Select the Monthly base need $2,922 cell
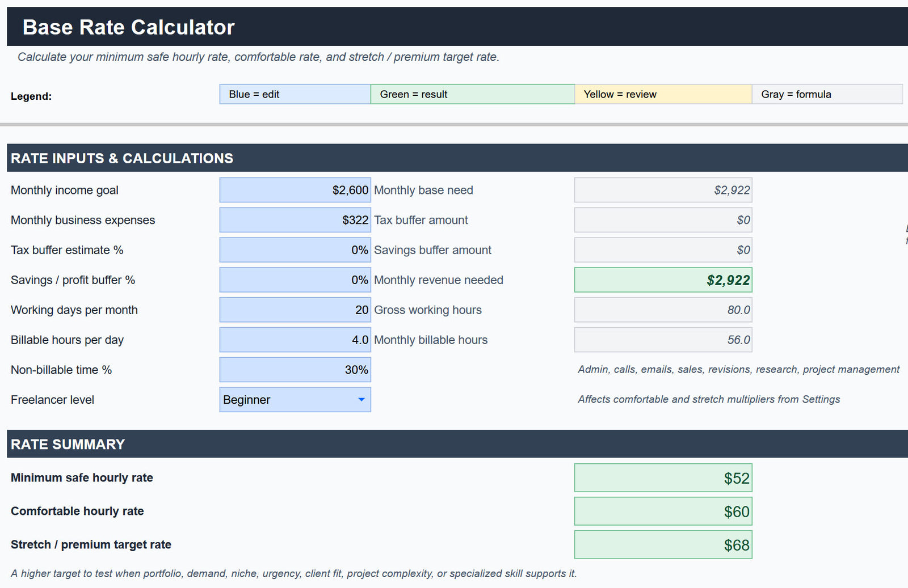Screen dimensions: 908x588 663,190
